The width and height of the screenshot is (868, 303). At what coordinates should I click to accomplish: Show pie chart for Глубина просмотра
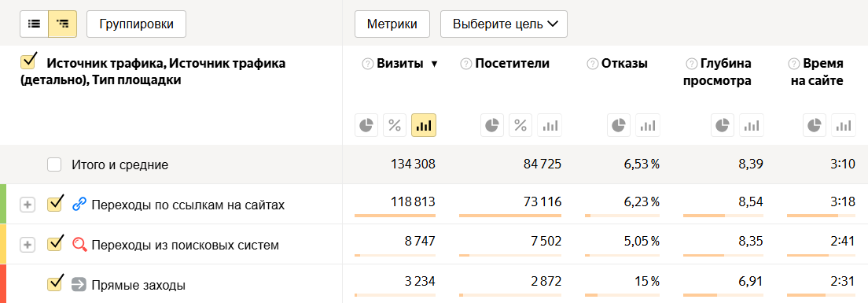point(723,125)
